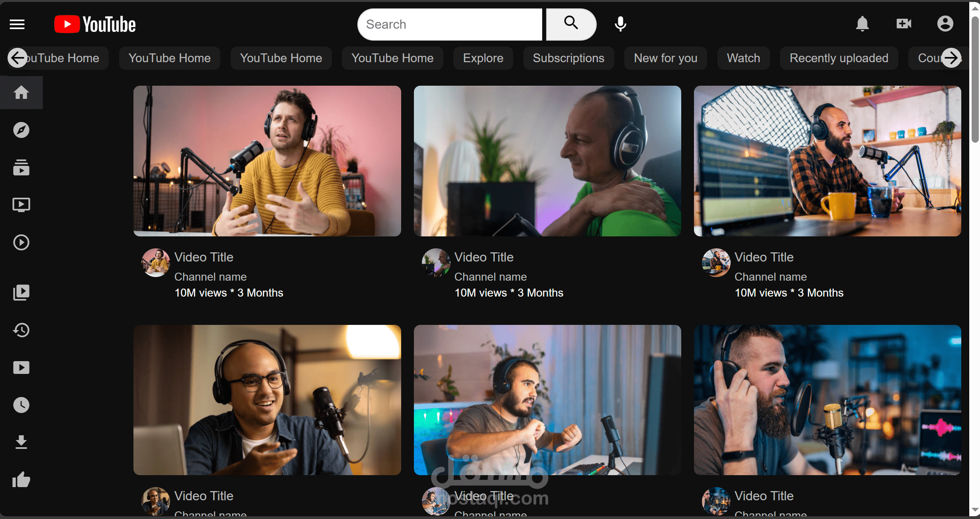This screenshot has height=519, width=980.
Task: Click Channel name under the green shirt video
Action: tap(491, 277)
